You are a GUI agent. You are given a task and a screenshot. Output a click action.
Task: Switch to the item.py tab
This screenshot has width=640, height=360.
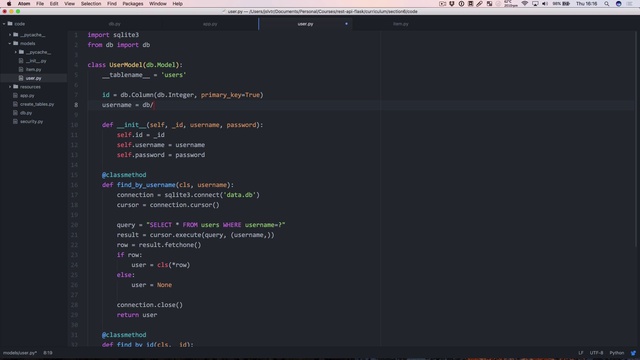(401, 24)
